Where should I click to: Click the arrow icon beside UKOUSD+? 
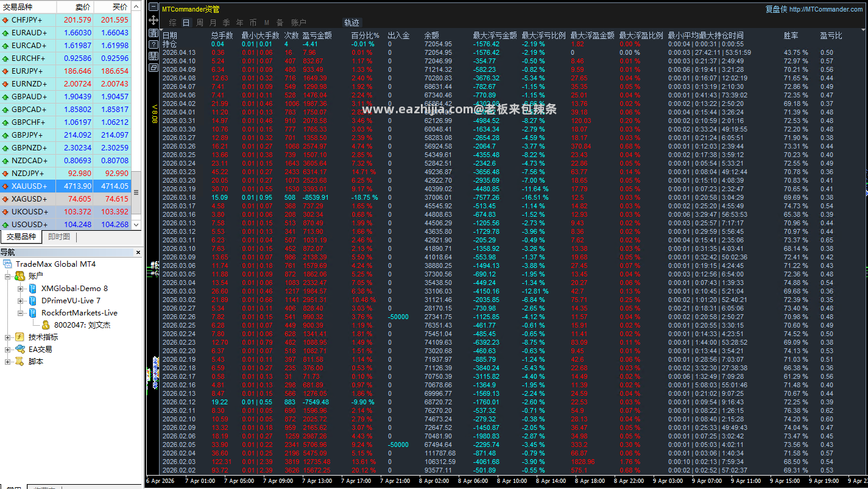(5, 212)
